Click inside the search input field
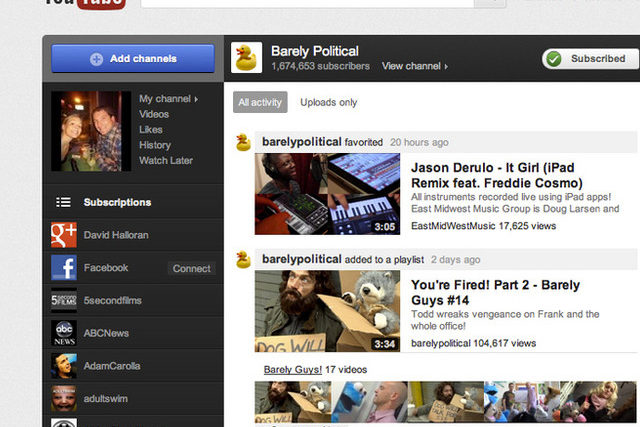Viewport: 640px width, 427px height. [x=307, y=3]
